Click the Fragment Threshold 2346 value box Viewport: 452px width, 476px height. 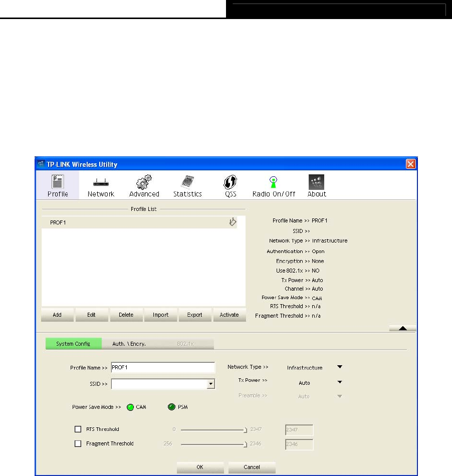pos(299,444)
